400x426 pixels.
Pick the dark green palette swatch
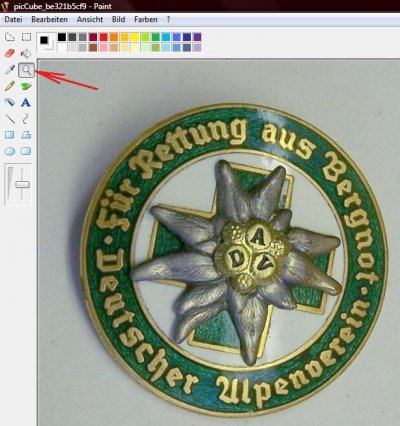[156, 37]
